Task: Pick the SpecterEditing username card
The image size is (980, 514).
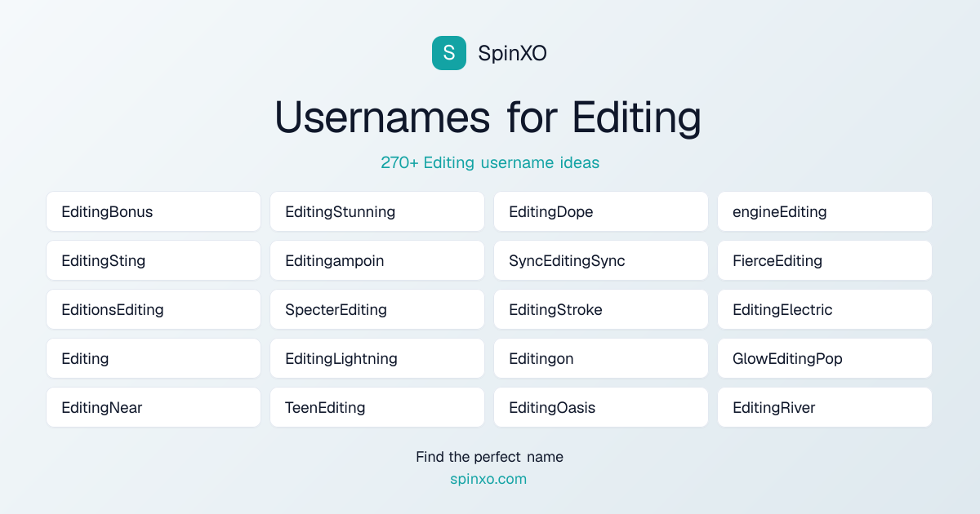Action: point(377,309)
